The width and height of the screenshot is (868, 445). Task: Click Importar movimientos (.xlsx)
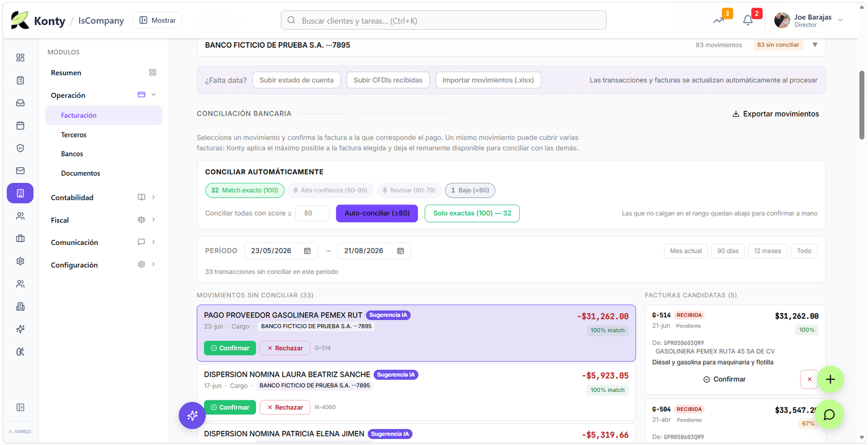point(488,80)
